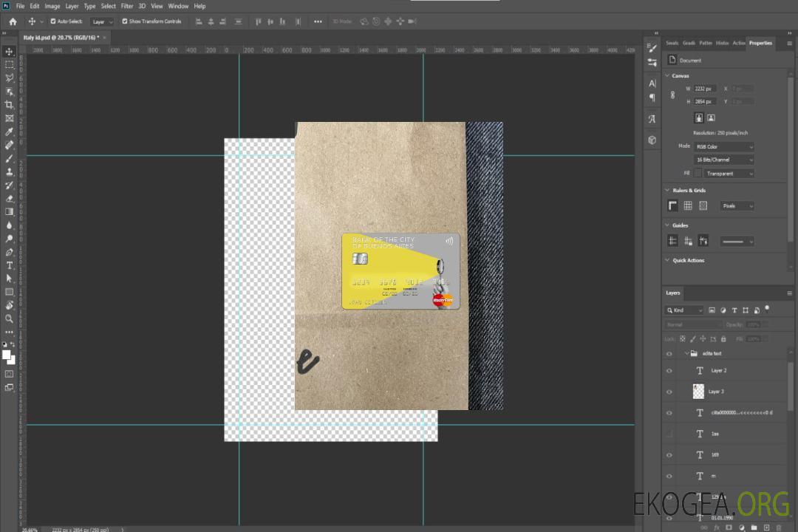
Task: Select landscape canvas orientation icon
Action: click(x=711, y=117)
